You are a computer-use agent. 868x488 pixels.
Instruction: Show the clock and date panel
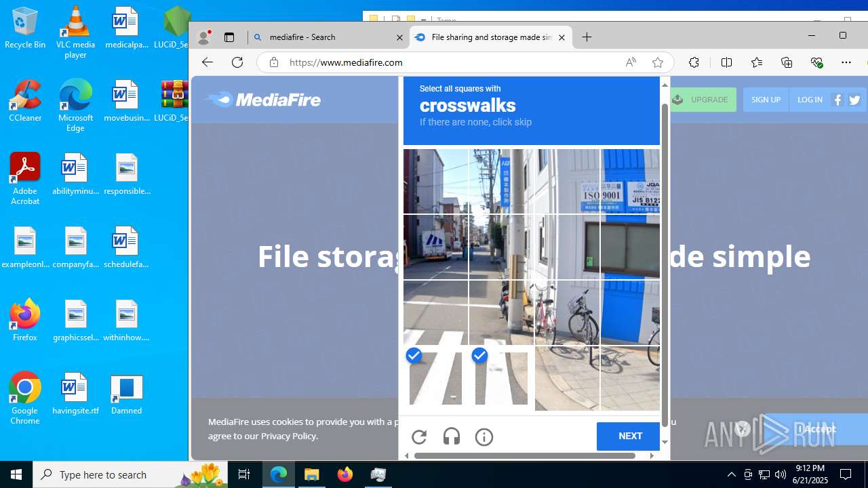[811, 474]
